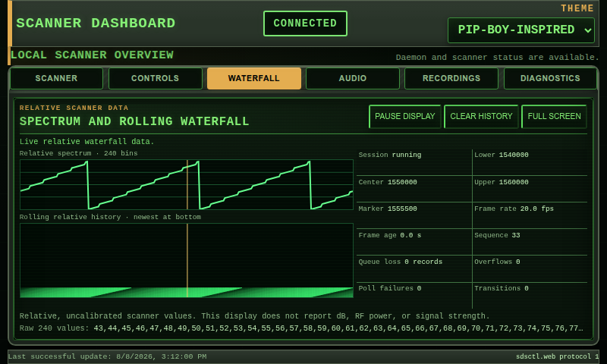
Task: Click the Session running status
Action: tap(390, 155)
